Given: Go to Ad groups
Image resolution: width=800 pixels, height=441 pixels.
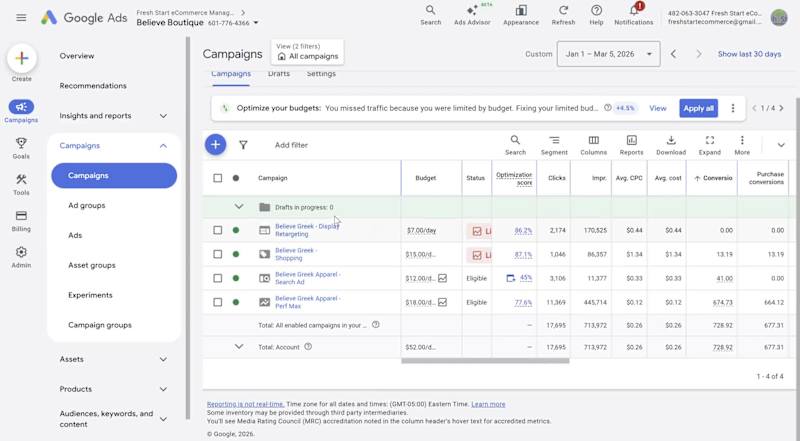Looking at the screenshot, I should tap(87, 205).
